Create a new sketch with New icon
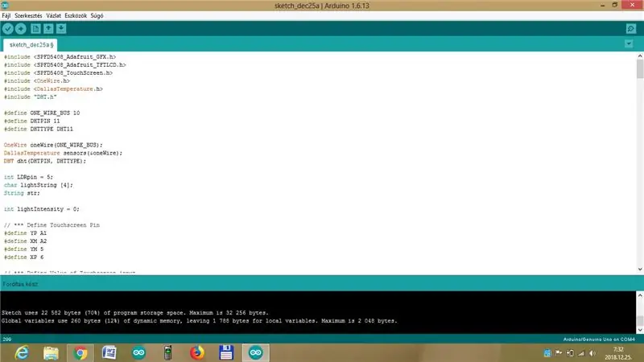644x362 pixels. pos(35,29)
